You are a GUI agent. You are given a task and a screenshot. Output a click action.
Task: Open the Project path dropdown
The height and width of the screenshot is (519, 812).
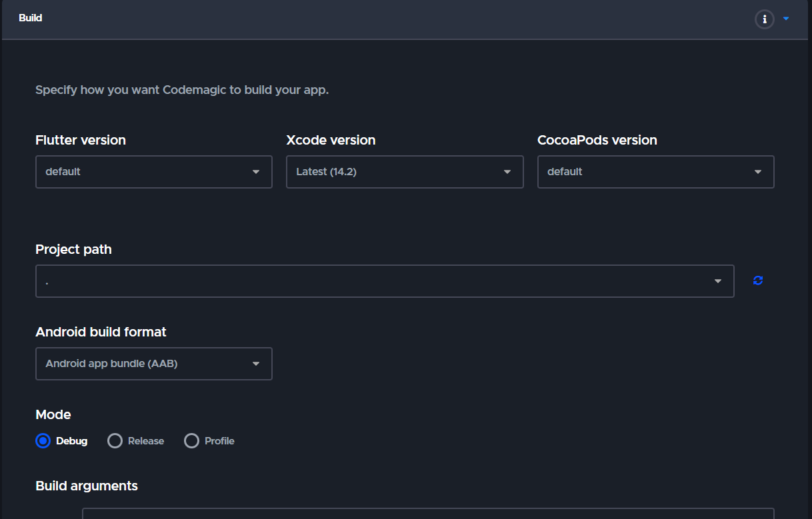pos(385,281)
